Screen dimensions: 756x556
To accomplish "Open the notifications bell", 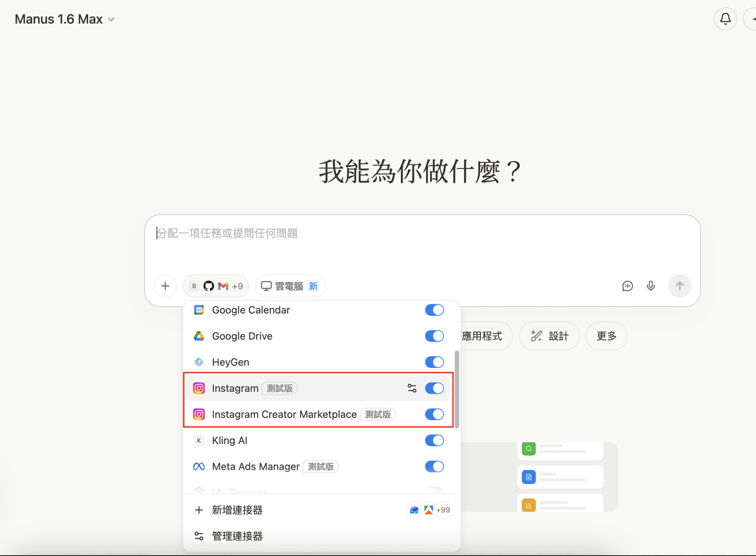I will click(x=725, y=19).
